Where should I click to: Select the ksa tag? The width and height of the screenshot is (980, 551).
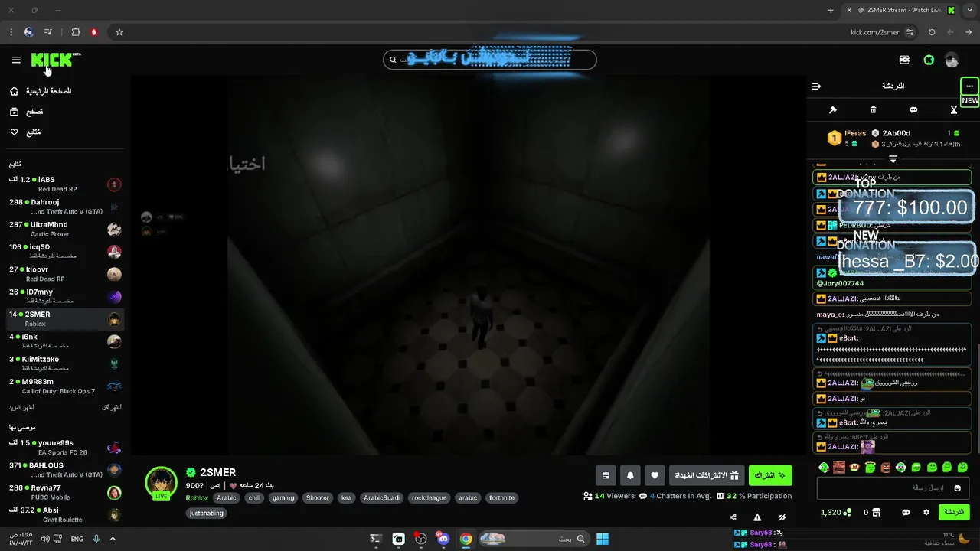tap(347, 498)
